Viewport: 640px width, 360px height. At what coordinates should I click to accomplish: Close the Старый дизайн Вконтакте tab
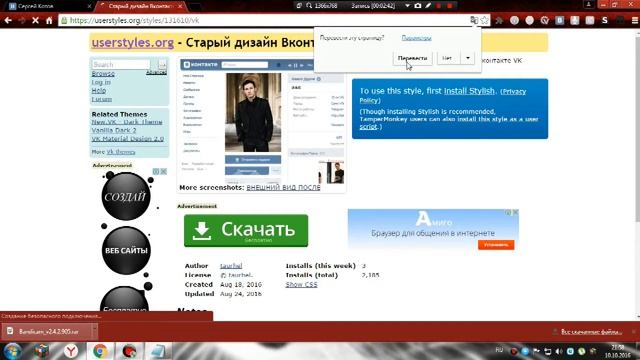coord(180,6)
